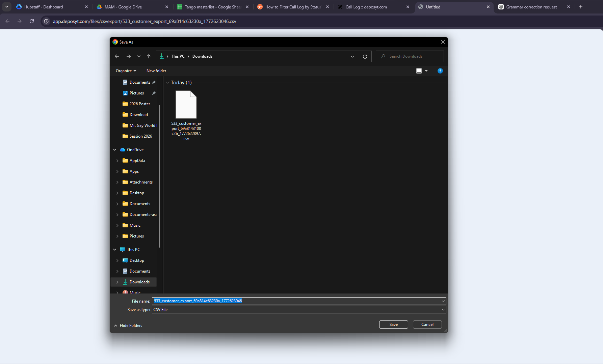
Task: Open view options dropdown arrow
Action: coord(426,71)
